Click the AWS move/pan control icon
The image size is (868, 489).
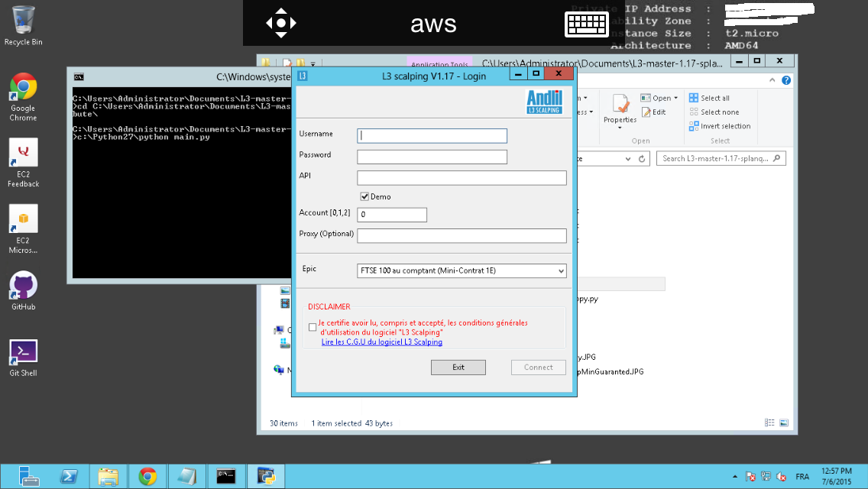[280, 23]
